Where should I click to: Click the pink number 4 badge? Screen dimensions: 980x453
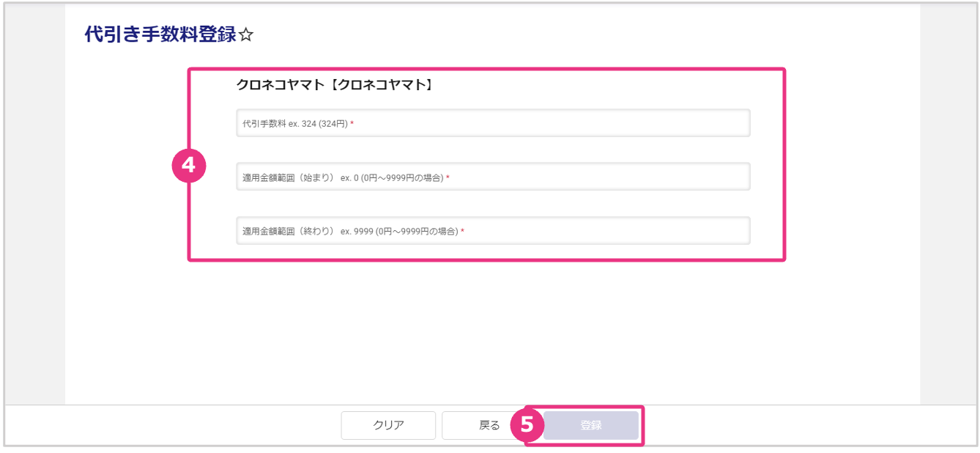pos(188,166)
